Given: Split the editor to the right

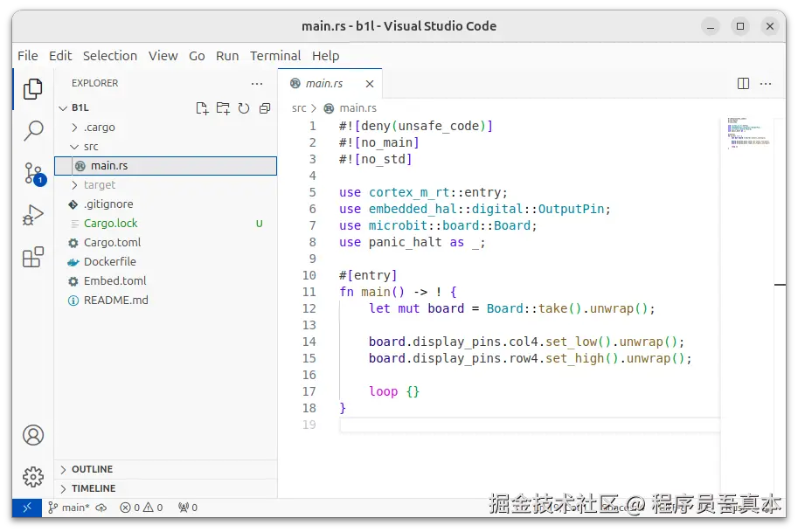Looking at the screenshot, I should pyautogui.click(x=743, y=83).
